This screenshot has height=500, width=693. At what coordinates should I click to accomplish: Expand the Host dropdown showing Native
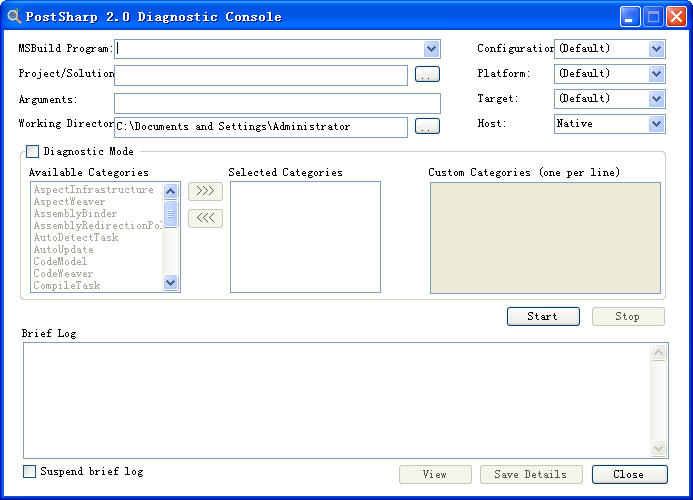pos(656,123)
